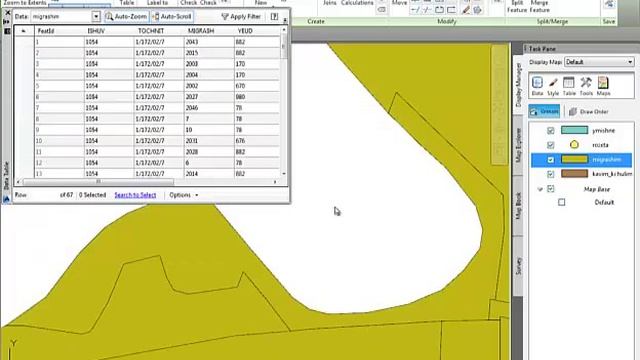640x360 pixels.
Task: Switch to Map Explorer tab
Action: coord(518,145)
